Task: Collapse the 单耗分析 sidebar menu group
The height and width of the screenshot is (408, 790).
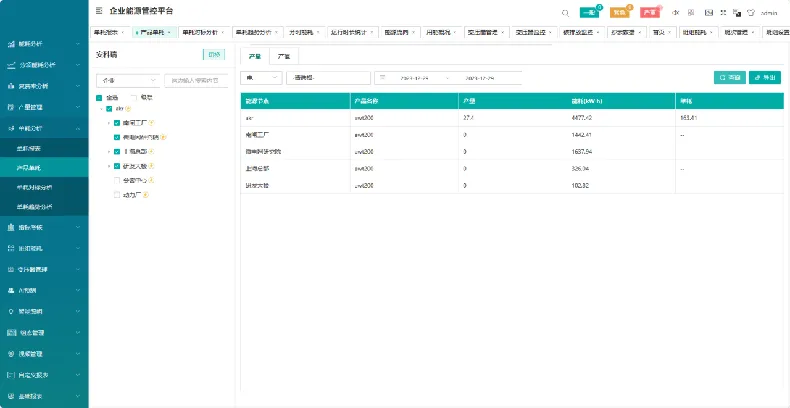Action: pyautogui.click(x=44, y=128)
